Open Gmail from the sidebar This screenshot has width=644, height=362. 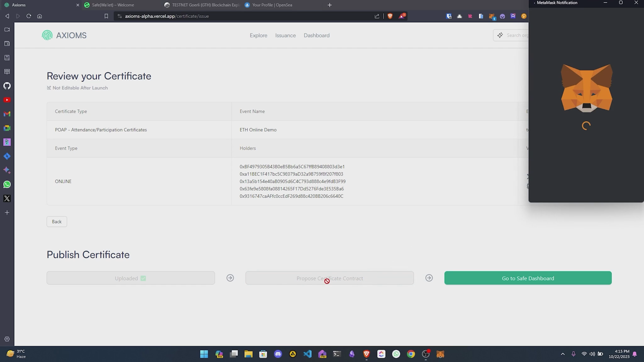coord(7,114)
